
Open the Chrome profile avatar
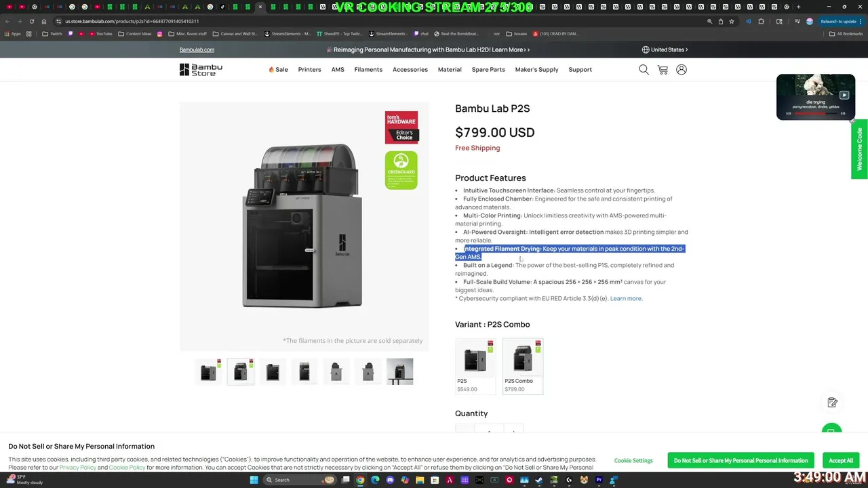tap(809, 21)
